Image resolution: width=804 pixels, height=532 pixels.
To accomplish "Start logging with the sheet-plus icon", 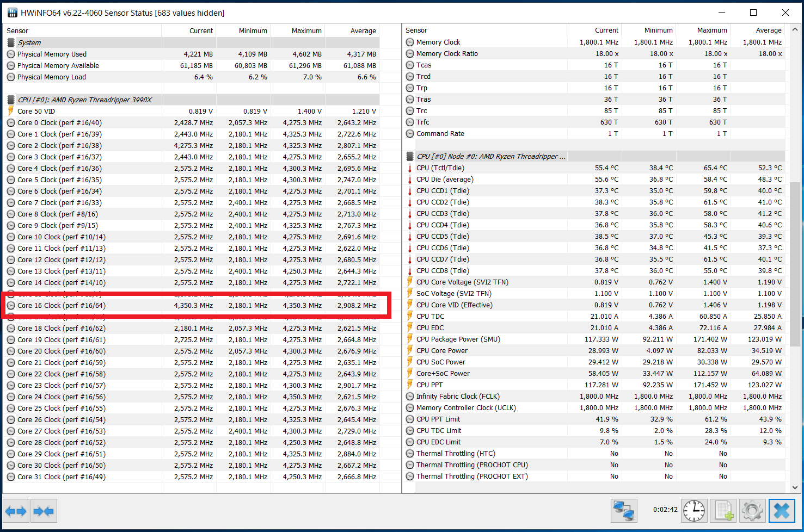I will [723, 511].
